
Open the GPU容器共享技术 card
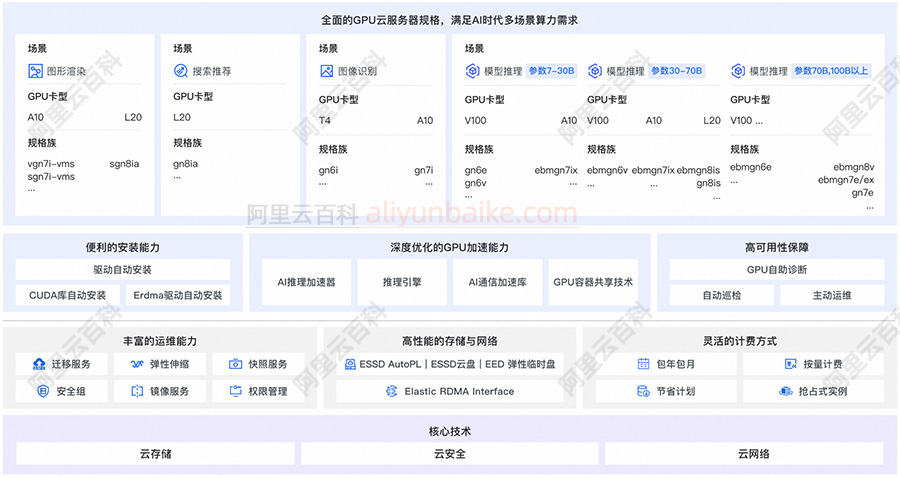point(593,282)
